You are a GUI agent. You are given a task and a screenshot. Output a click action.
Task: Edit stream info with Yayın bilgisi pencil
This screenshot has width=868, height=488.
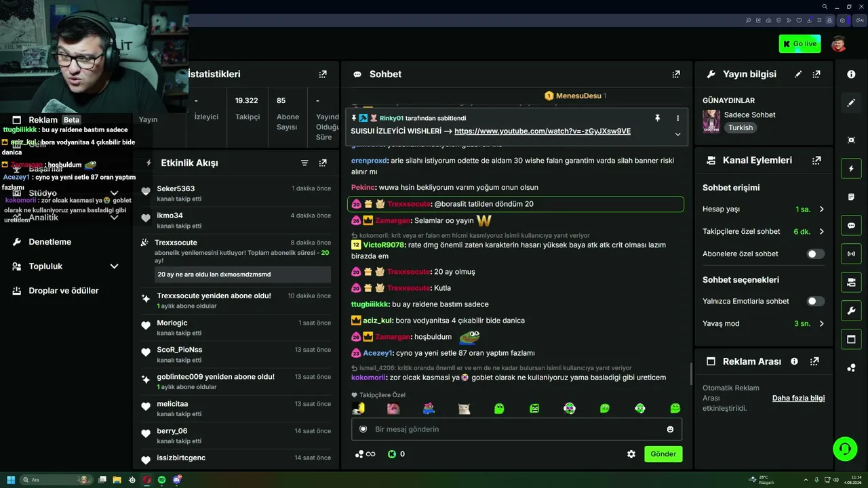point(798,74)
